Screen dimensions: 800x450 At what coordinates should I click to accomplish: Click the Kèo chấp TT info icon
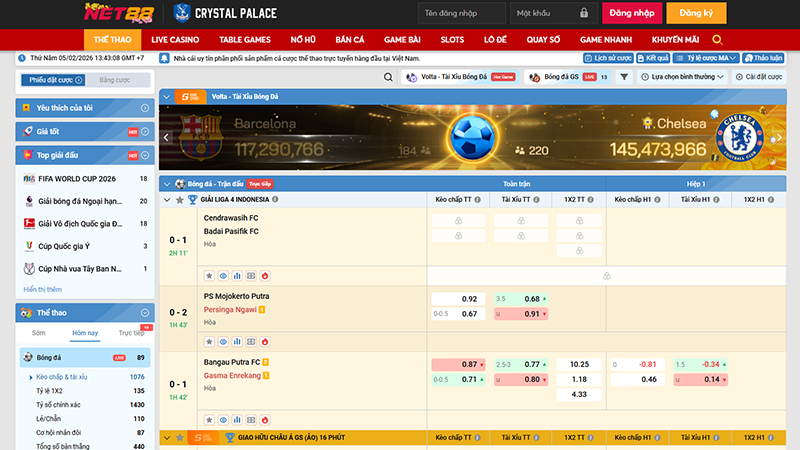479,199
